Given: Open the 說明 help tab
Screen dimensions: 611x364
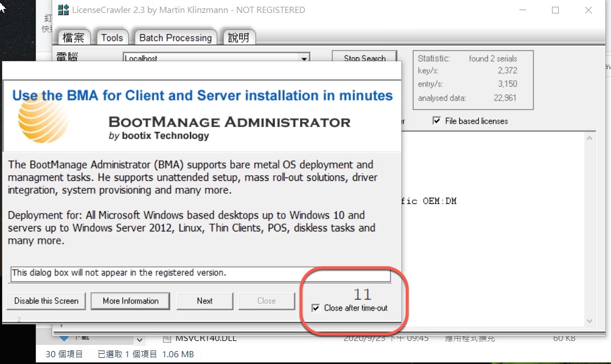Looking at the screenshot, I should 238,38.
